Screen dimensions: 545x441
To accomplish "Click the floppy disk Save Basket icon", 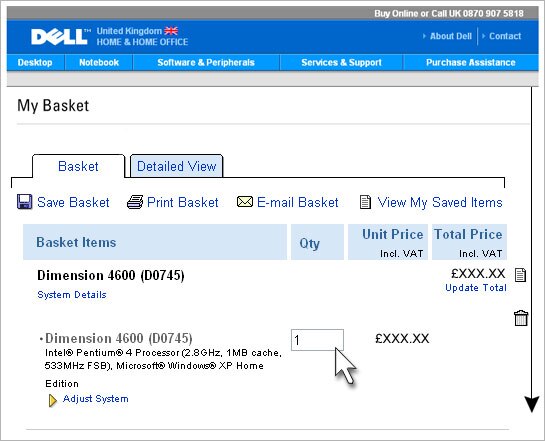I will coord(24,202).
